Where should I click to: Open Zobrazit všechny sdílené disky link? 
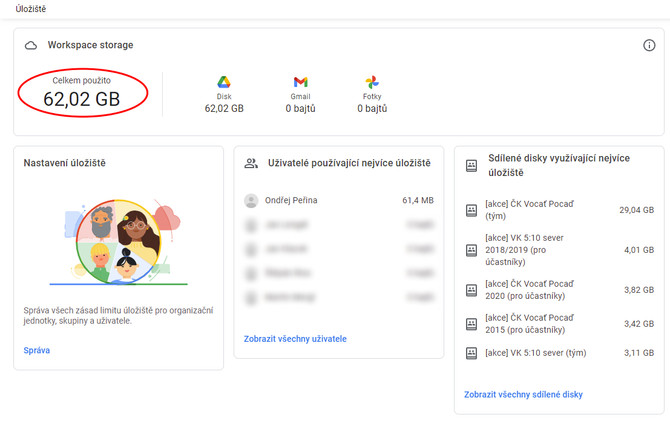click(x=523, y=395)
